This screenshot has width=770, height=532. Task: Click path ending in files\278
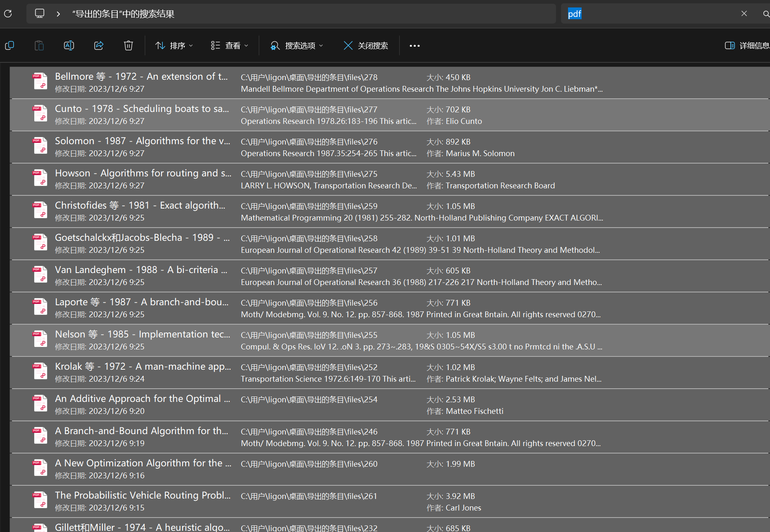coord(309,77)
